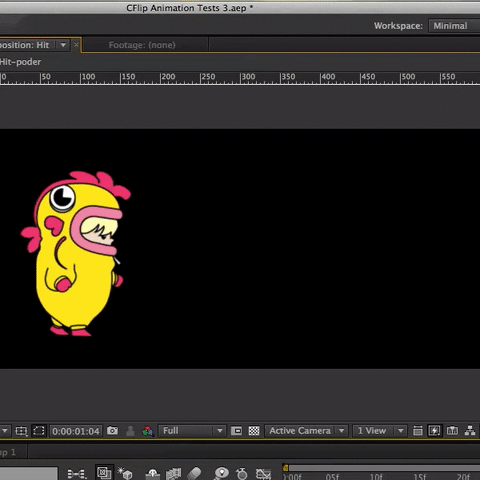Open the Timeline panel button

pyautogui.click(x=452, y=431)
